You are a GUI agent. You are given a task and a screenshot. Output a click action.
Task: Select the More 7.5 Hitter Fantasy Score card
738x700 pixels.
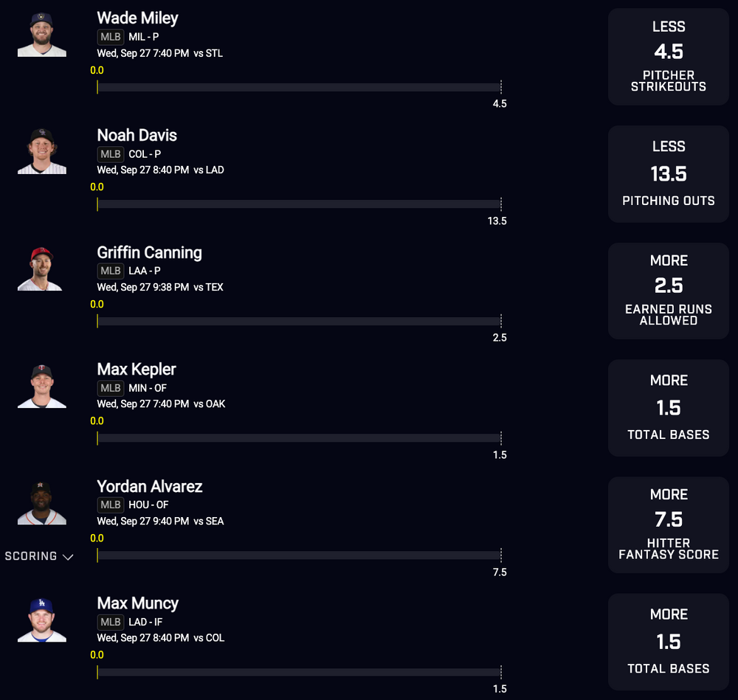click(668, 525)
